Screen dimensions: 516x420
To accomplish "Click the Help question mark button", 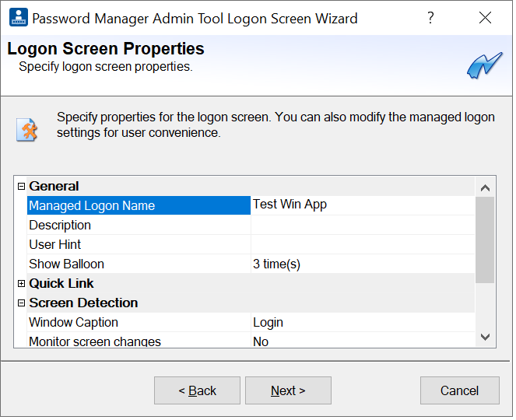I will pyautogui.click(x=430, y=18).
